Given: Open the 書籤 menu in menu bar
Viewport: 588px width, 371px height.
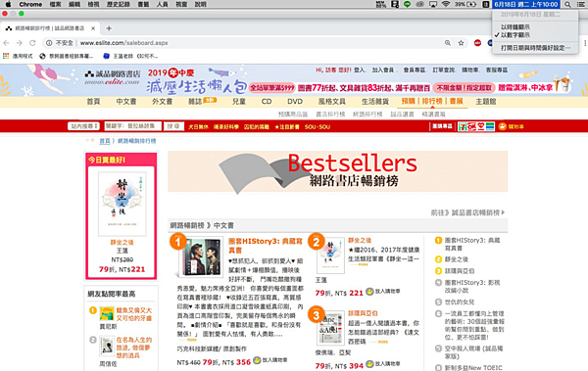Looking at the screenshot, I should (x=143, y=4).
